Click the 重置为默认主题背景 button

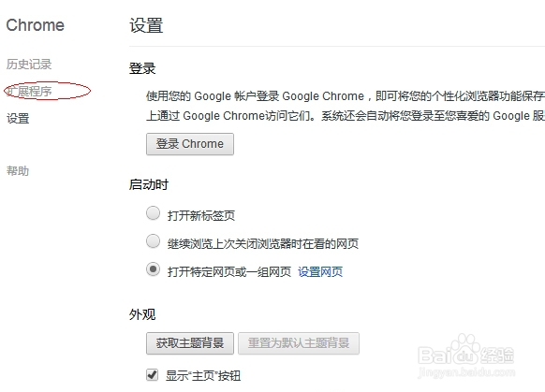pyautogui.click(x=299, y=343)
